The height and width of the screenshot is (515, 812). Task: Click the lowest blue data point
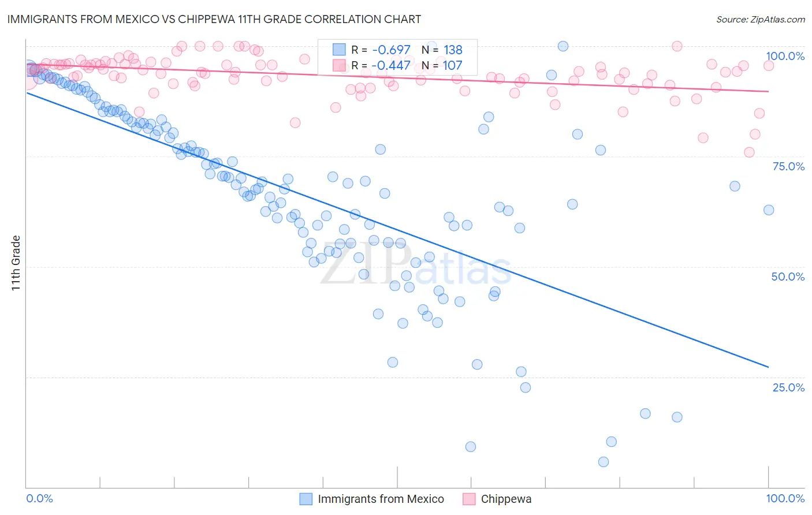(604, 462)
